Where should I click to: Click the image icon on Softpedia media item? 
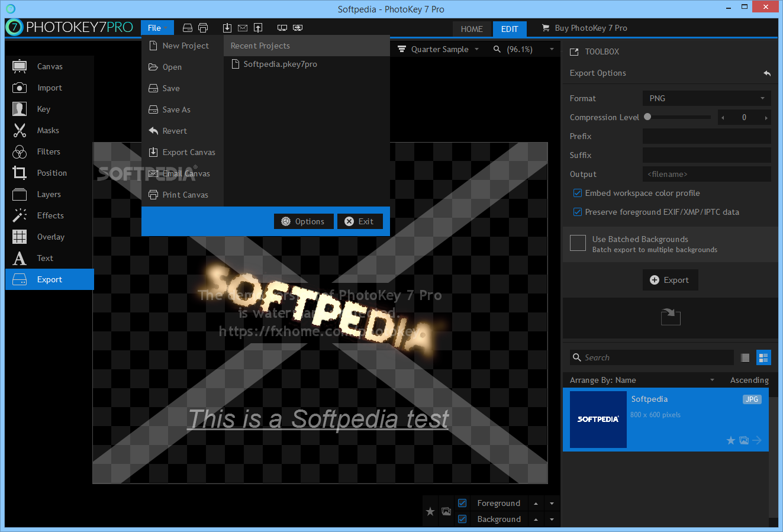click(744, 440)
